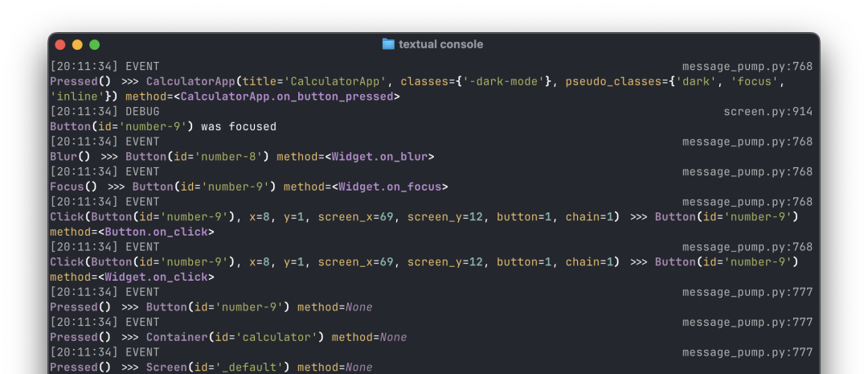
Task: Click the Button.on_click method name
Action: [x=156, y=232]
